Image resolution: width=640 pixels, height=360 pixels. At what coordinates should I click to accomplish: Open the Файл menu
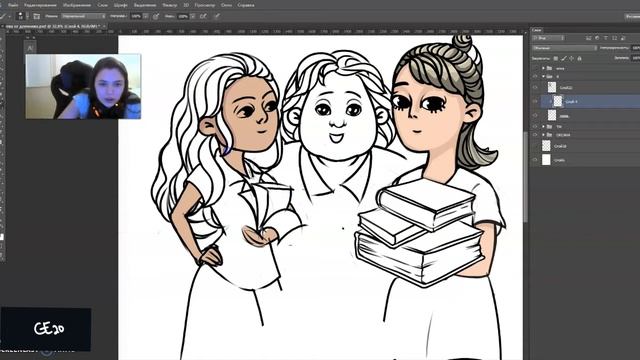tap(13, 5)
